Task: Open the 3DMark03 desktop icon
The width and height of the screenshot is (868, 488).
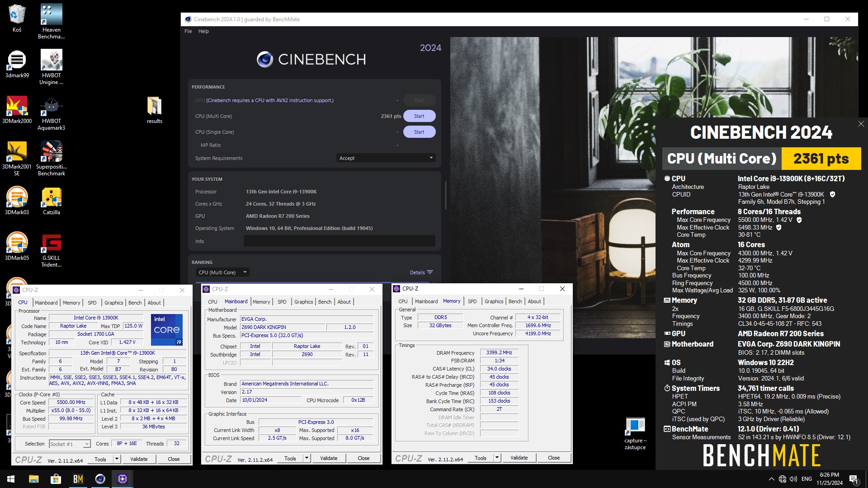Action: pos(17,201)
